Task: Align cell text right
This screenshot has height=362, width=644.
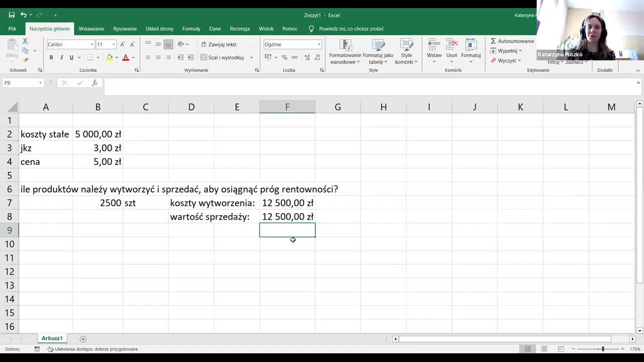Action: tap(168, 57)
